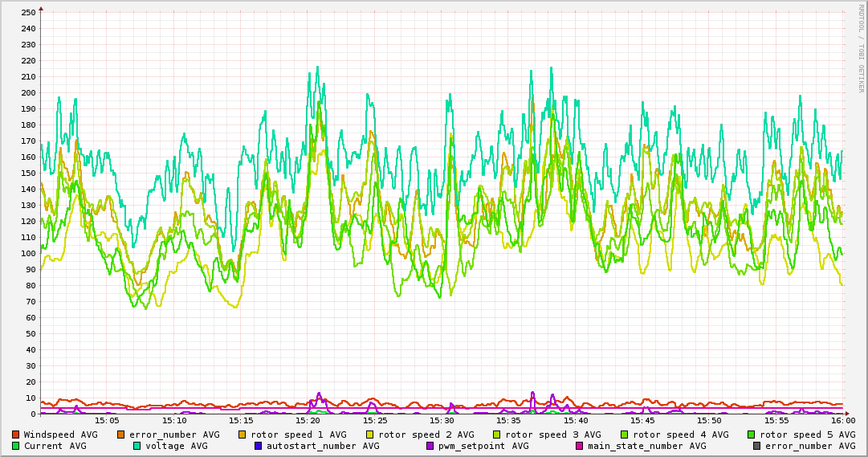Click the 15:20 time axis label
The height and width of the screenshot is (457, 868).
tap(308, 421)
